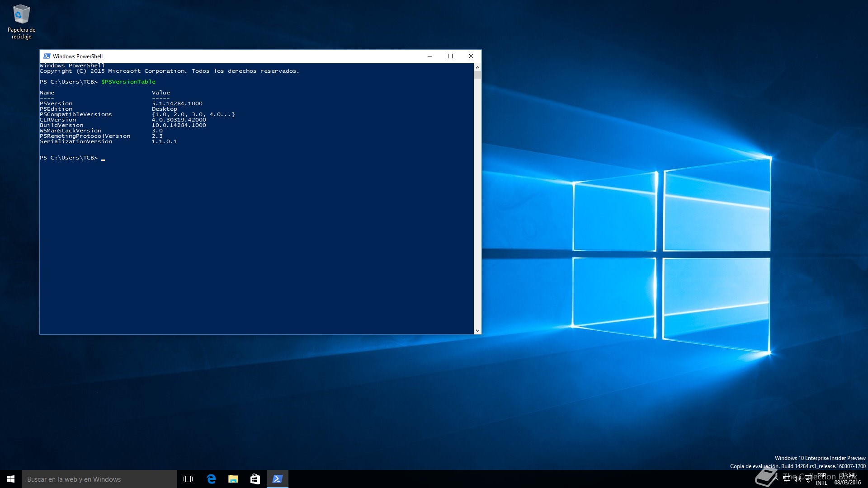Maximize the Windows PowerShell window
This screenshot has height=488, width=868.
pyautogui.click(x=450, y=56)
